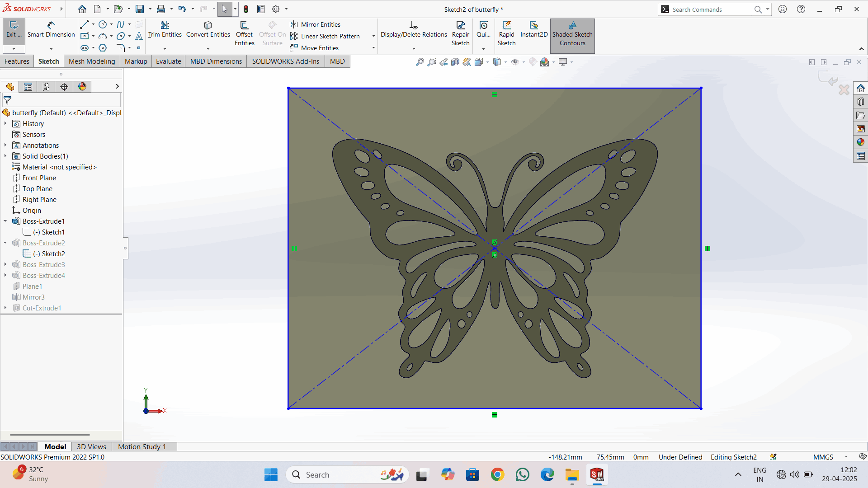Activate the sketch Text tool
This screenshot has height=488, width=868.
click(139, 36)
